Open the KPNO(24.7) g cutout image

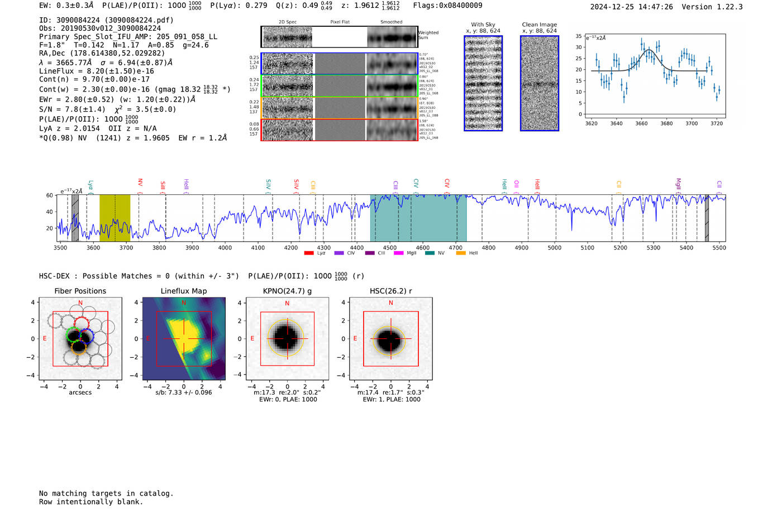click(287, 339)
